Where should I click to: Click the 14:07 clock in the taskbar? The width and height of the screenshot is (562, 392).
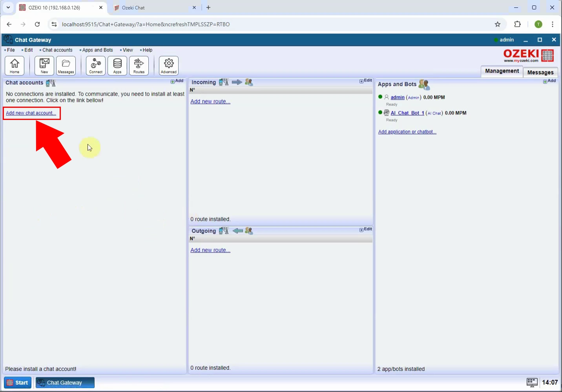pyautogui.click(x=550, y=382)
